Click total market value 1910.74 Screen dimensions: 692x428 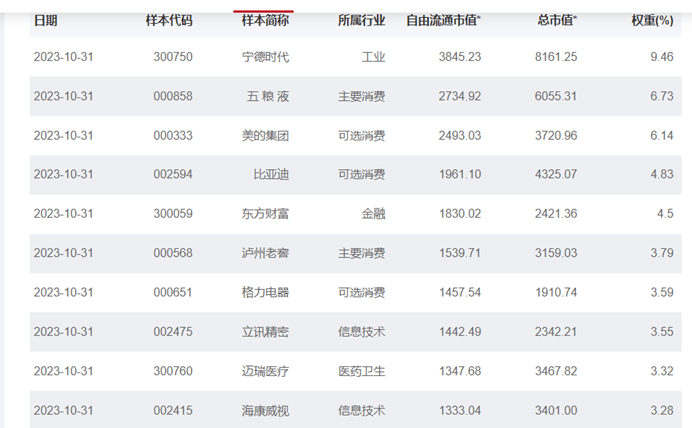pos(556,292)
